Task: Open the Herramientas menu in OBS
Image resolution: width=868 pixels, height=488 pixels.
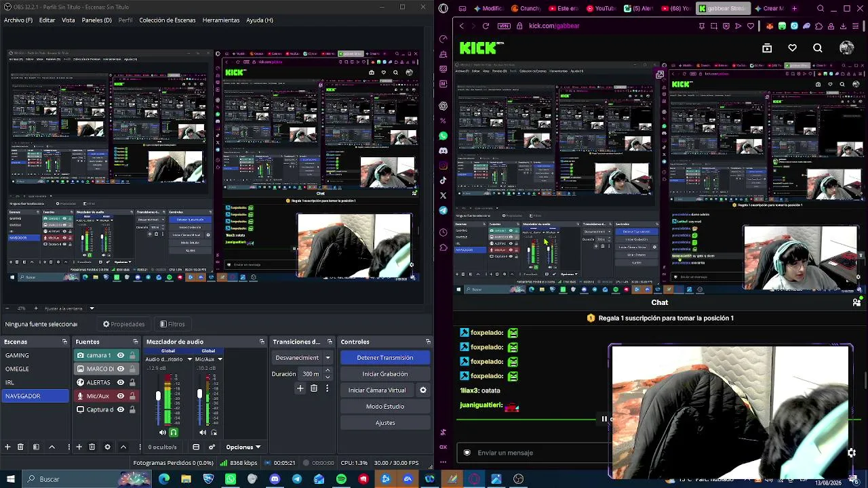Action: coord(221,20)
